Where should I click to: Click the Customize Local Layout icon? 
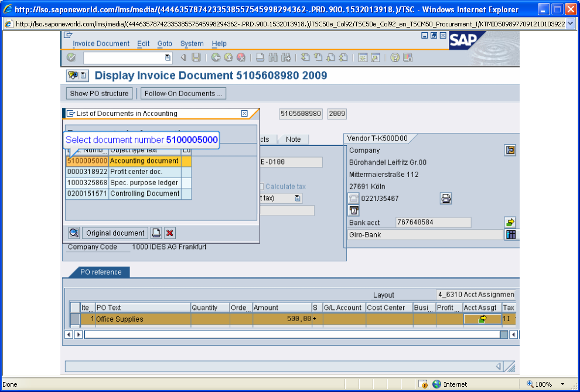click(x=408, y=57)
